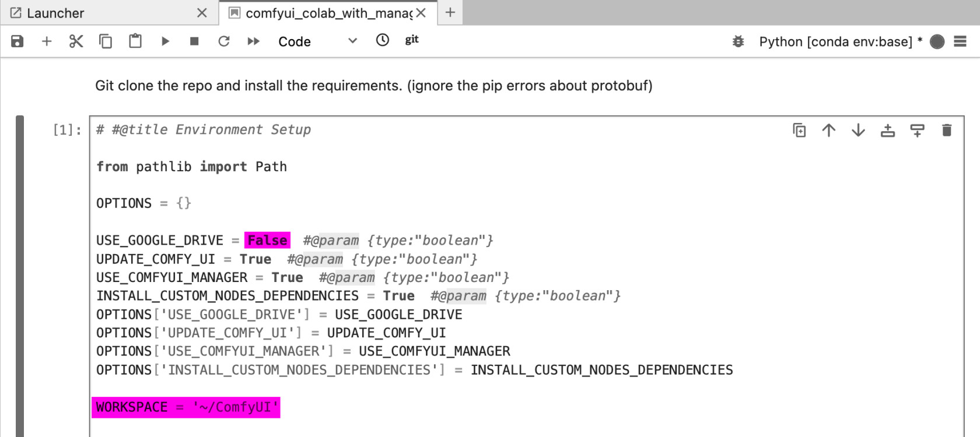
Task: Click the cell collapse bar at left
Action: pyautogui.click(x=20, y=276)
